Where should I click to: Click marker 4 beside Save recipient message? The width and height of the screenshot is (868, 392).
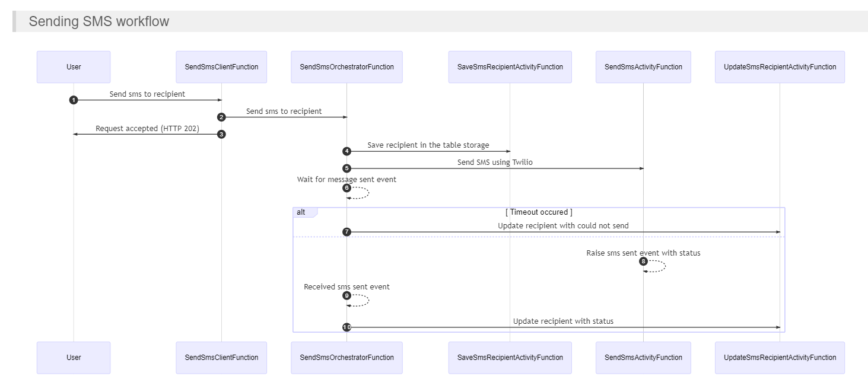pyautogui.click(x=347, y=151)
